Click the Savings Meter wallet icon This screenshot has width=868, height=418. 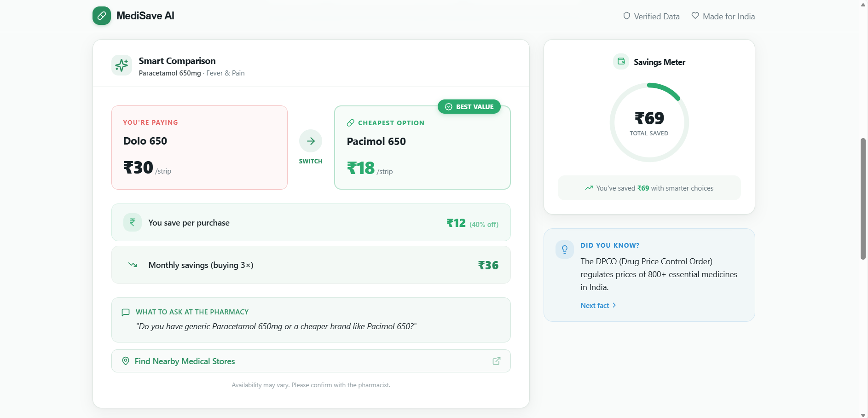coord(621,61)
